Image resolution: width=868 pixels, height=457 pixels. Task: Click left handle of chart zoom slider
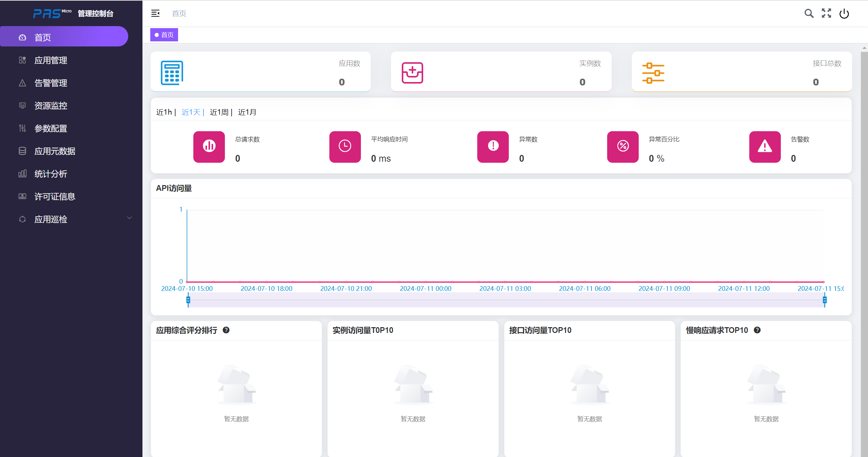pyautogui.click(x=188, y=300)
